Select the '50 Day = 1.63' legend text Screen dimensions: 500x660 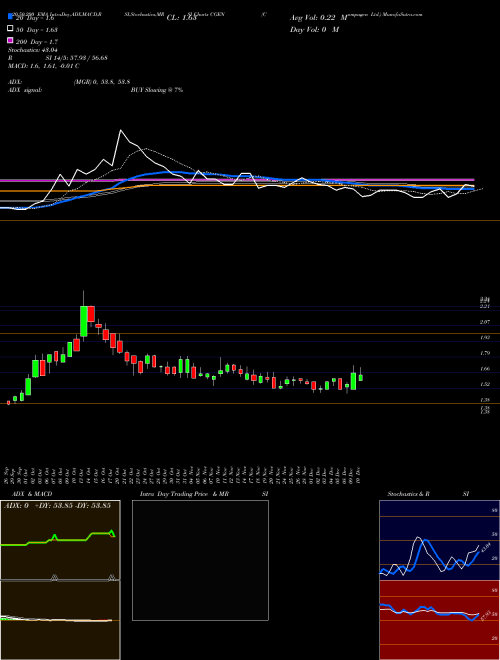point(37,29)
